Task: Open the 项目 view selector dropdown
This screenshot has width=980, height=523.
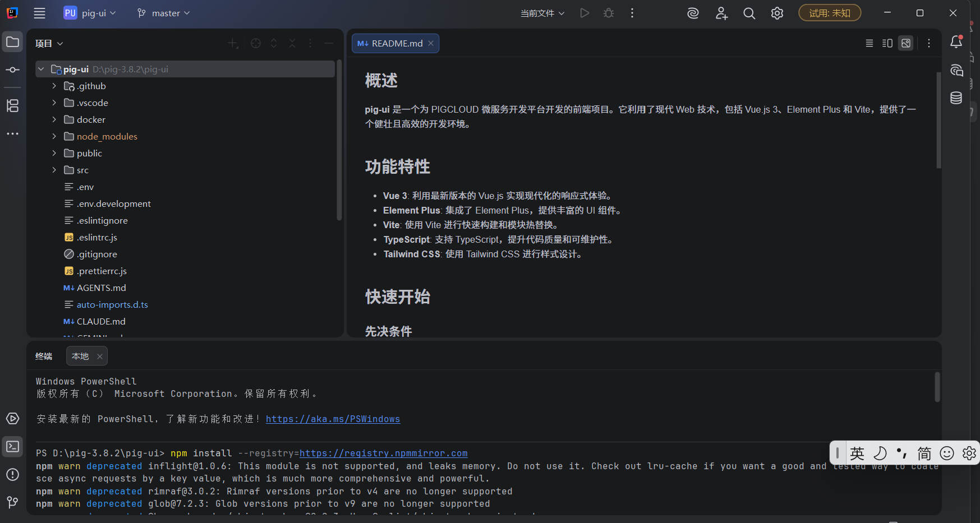Action: point(49,43)
